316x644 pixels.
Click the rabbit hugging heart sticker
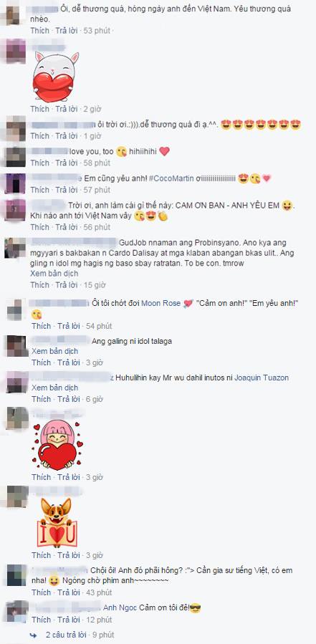[56, 77]
